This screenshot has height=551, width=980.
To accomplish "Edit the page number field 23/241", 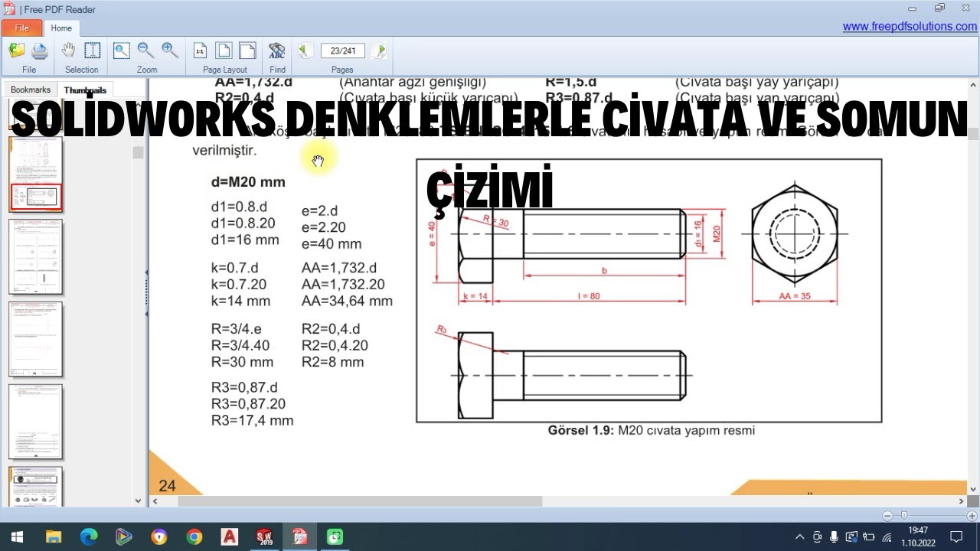I will (342, 51).
